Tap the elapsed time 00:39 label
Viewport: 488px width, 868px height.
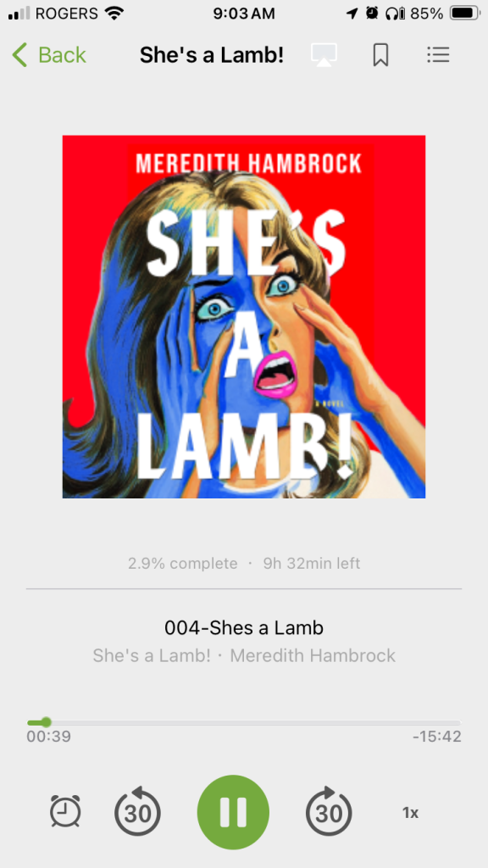point(48,737)
